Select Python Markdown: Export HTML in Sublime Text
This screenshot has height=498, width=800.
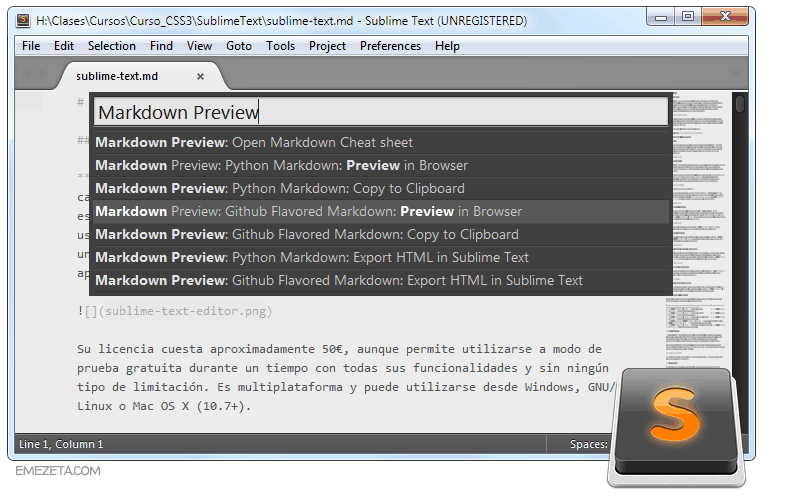[380, 257]
